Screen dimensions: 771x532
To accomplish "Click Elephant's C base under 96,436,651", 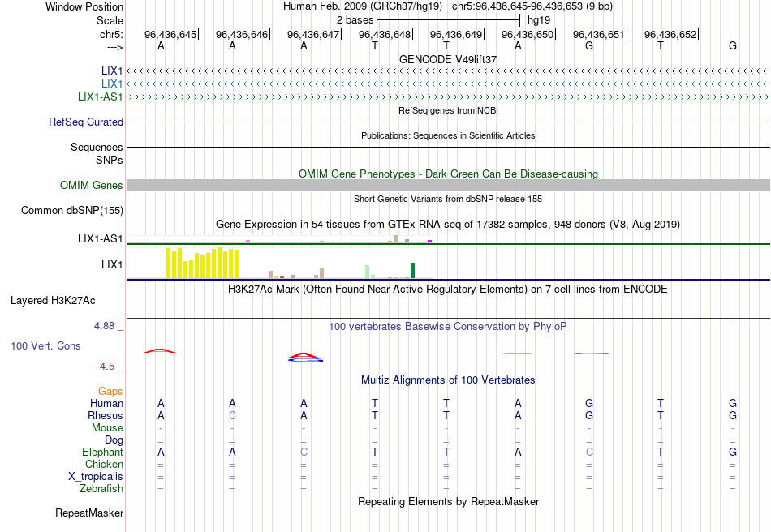I will pos(589,452).
